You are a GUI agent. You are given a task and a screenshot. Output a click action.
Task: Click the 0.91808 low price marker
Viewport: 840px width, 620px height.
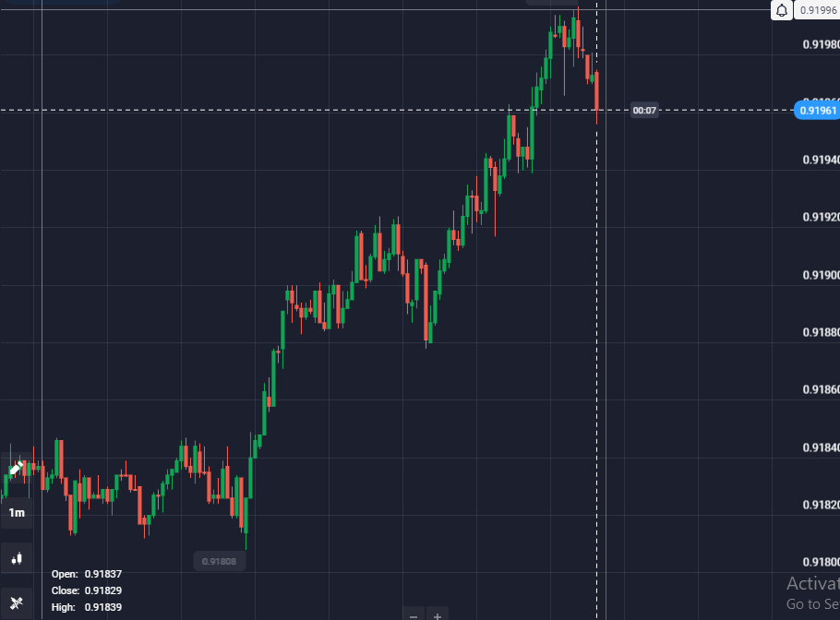click(219, 561)
